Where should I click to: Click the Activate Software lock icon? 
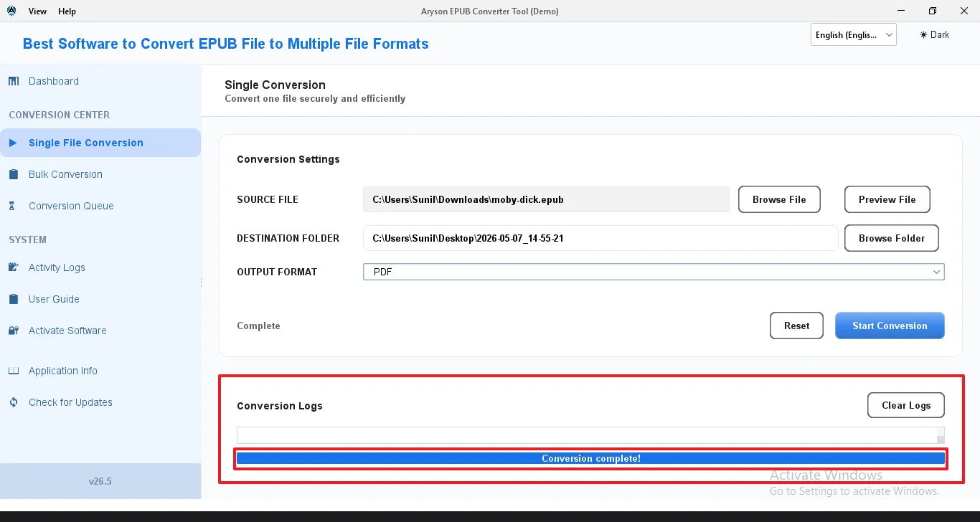pyautogui.click(x=14, y=331)
